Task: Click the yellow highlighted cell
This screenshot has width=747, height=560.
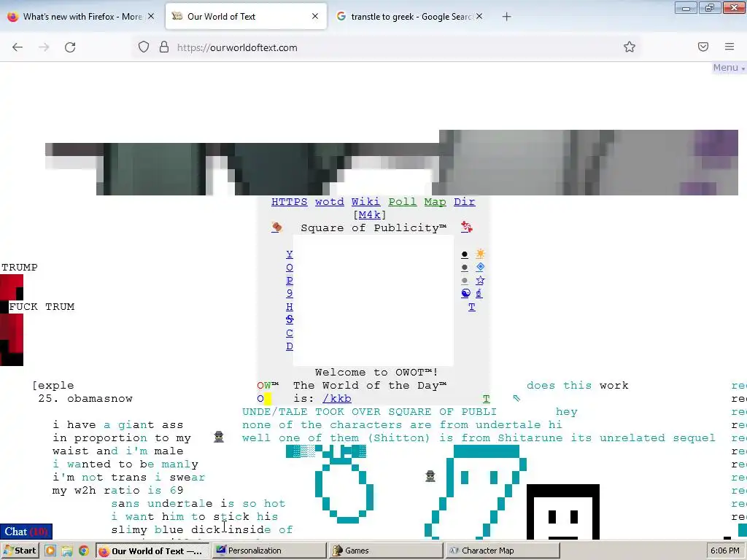Action: coord(267,399)
